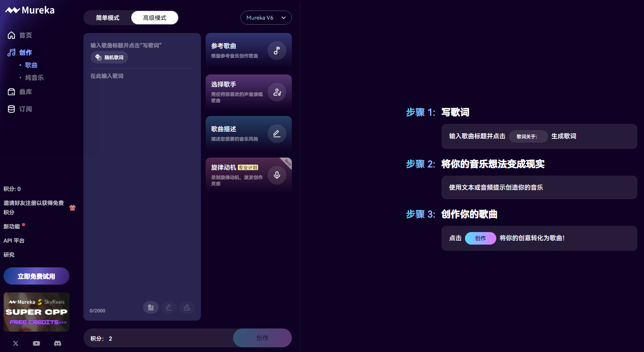Click the microphone icon on 旋律动机 card
The image size is (644, 352).
click(277, 175)
